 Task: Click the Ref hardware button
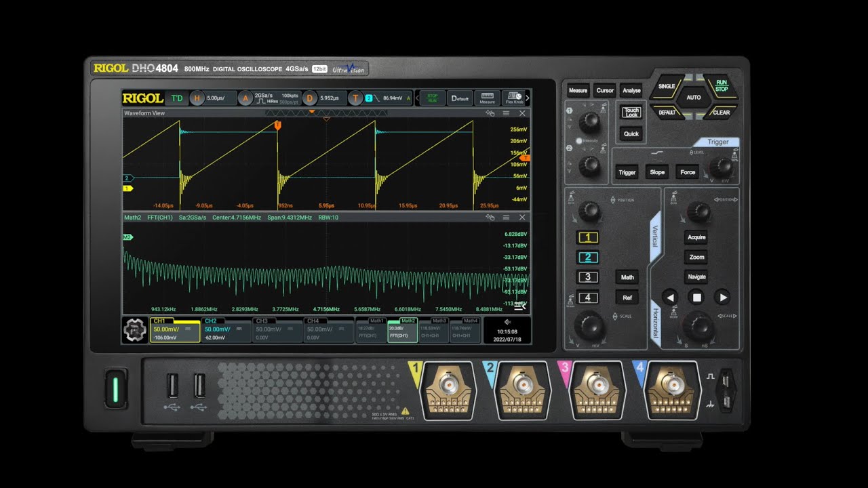click(627, 298)
